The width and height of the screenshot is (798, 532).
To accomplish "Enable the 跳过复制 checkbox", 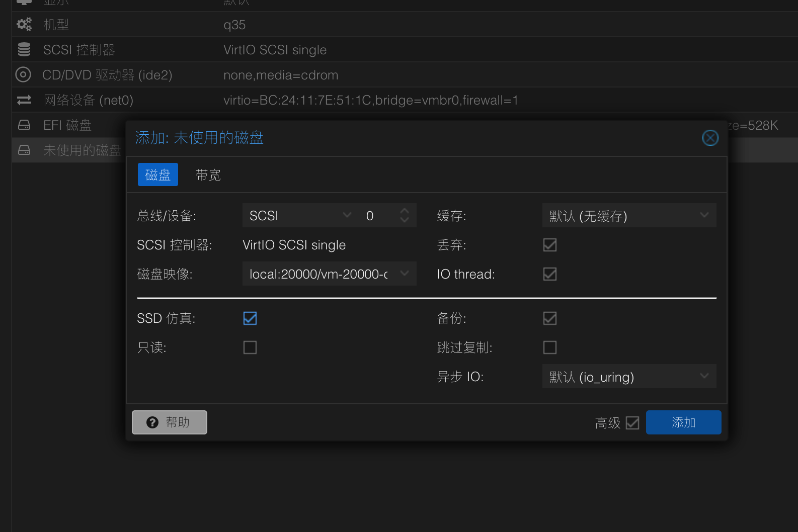I will point(550,347).
